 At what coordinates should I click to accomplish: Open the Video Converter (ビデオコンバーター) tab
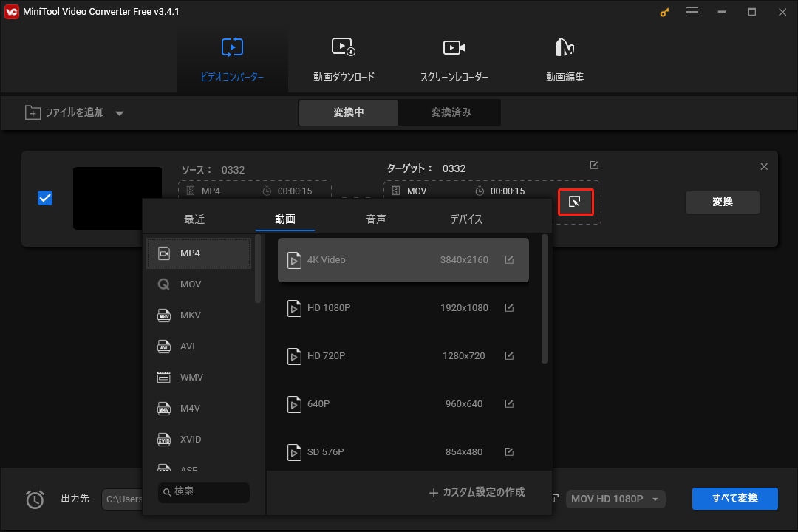click(x=232, y=59)
